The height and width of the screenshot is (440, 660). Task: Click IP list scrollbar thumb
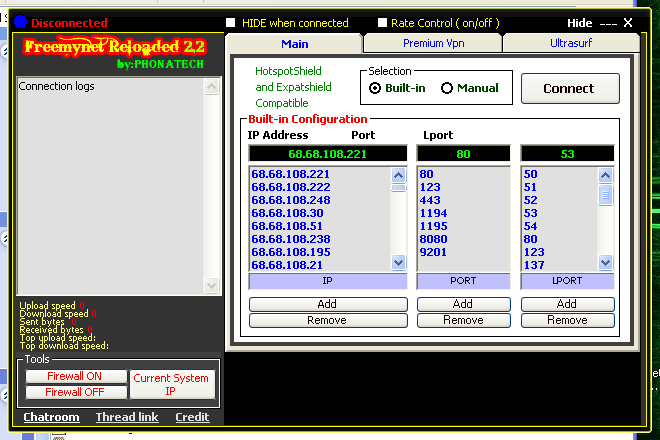pos(398,188)
